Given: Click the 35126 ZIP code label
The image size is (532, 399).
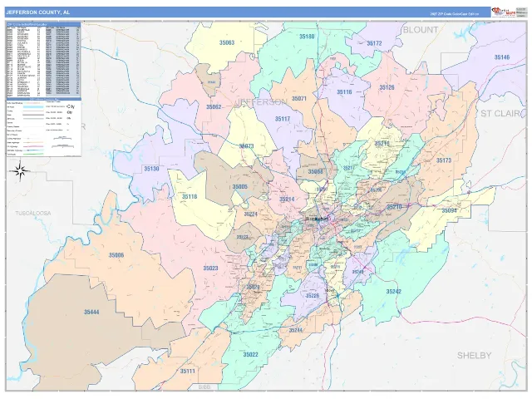Looking at the screenshot, I should point(387,87).
